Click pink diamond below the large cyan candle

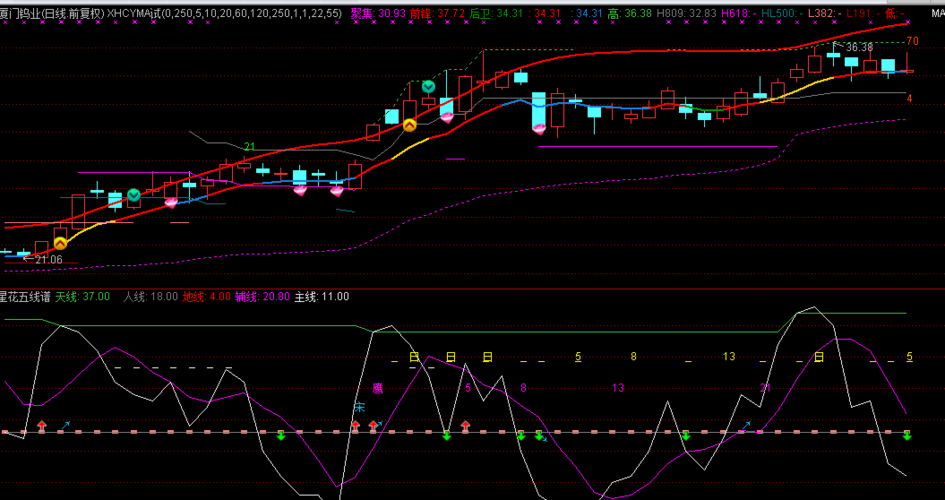(x=540, y=128)
